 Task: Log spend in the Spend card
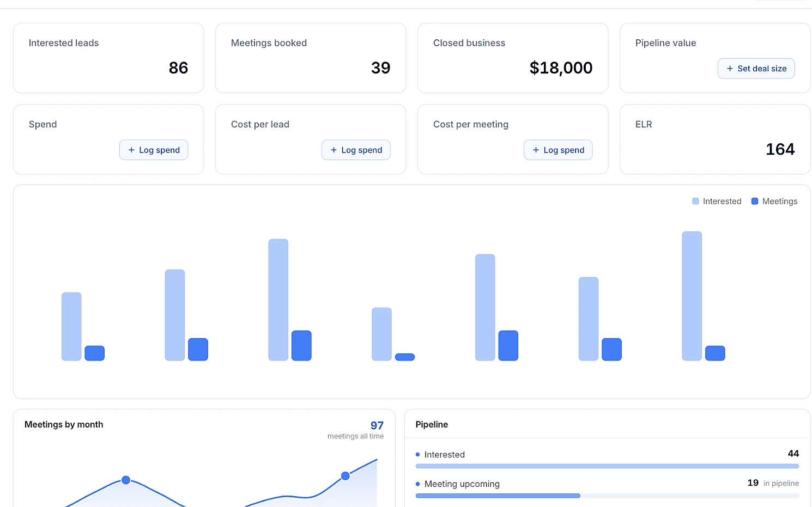point(154,150)
